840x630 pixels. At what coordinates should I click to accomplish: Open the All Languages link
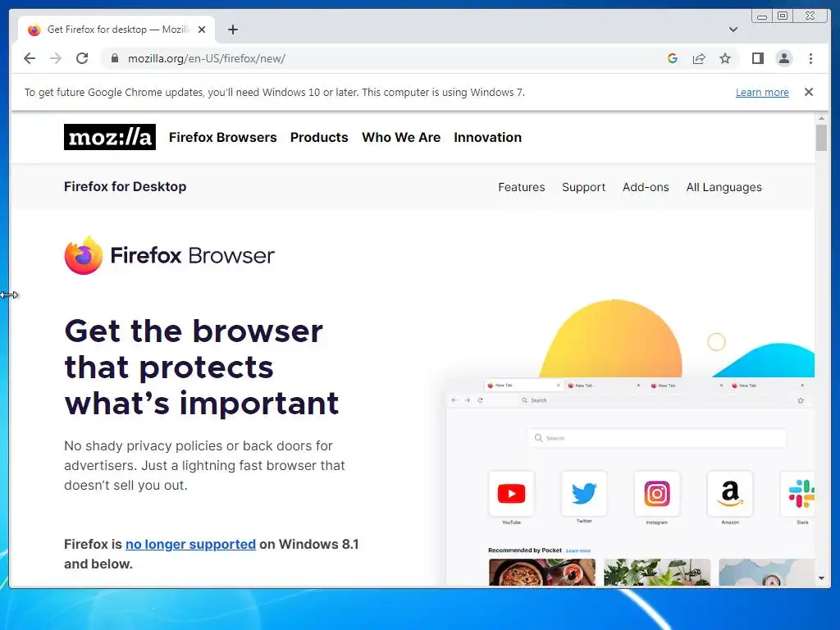pos(724,187)
